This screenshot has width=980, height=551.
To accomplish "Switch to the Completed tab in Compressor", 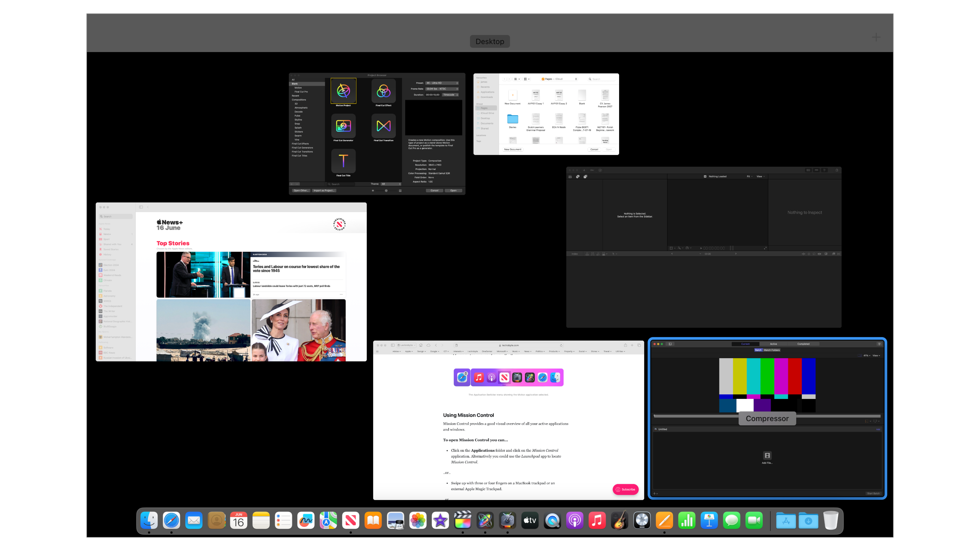I will (x=803, y=344).
